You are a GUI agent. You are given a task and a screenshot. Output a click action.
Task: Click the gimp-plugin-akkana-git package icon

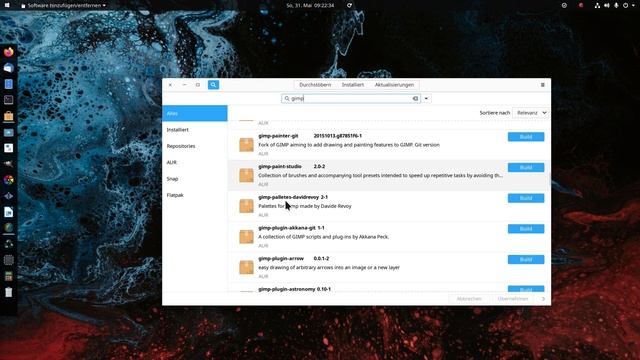[246, 236]
